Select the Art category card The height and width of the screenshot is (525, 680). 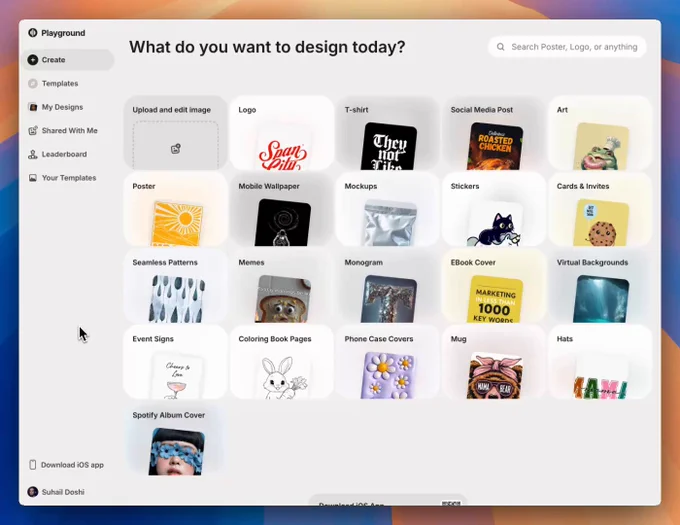[601, 133]
